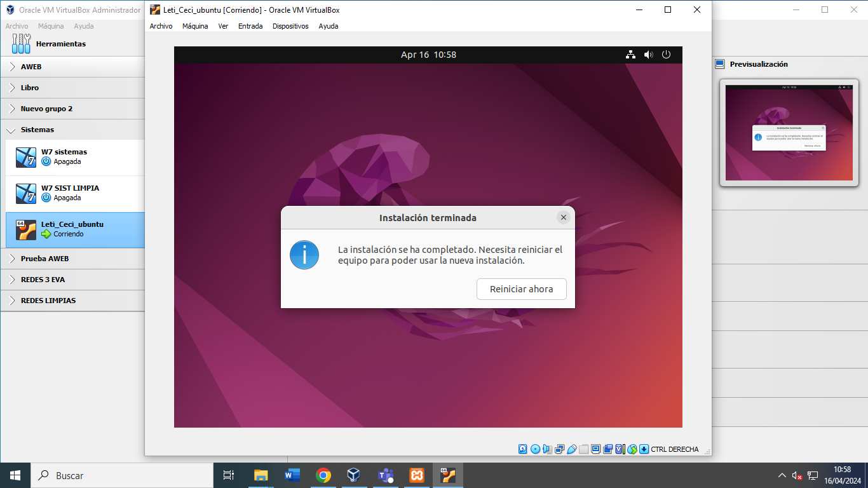The image size is (868, 488).
Task: Expand the Prueba AWEB group
Action: pos(12,259)
